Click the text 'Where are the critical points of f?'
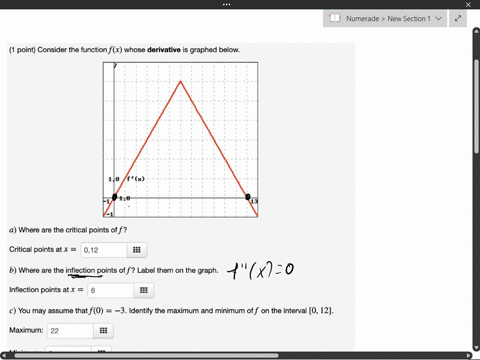Screen dimensions: 480x360 pyautogui.click(x=73, y=230)
